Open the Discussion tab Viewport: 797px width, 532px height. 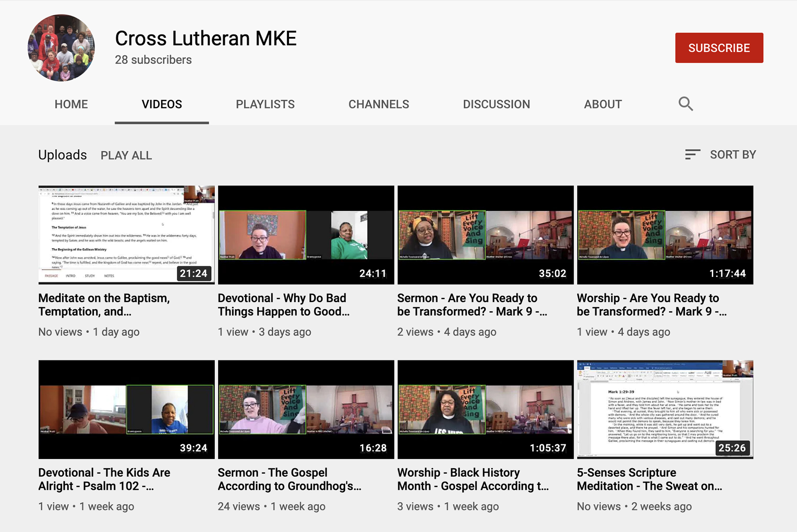496,104
